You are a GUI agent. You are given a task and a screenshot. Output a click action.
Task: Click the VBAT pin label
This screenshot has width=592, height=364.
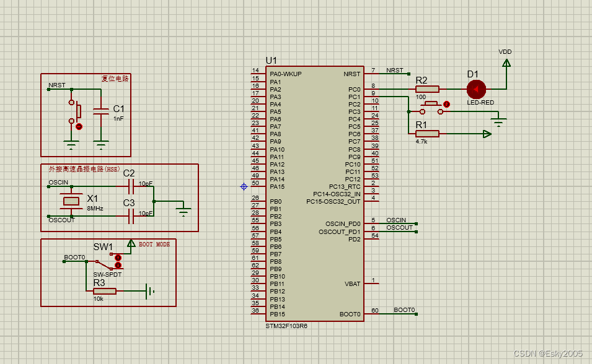point(353,284)
